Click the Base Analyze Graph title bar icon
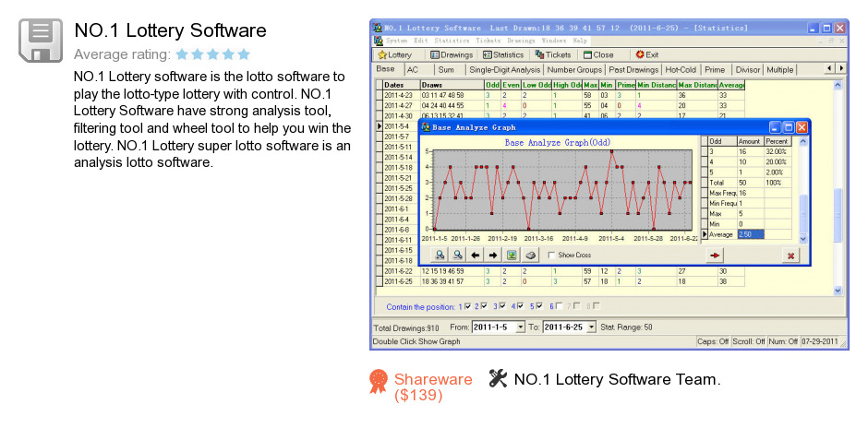 [426, 127]
